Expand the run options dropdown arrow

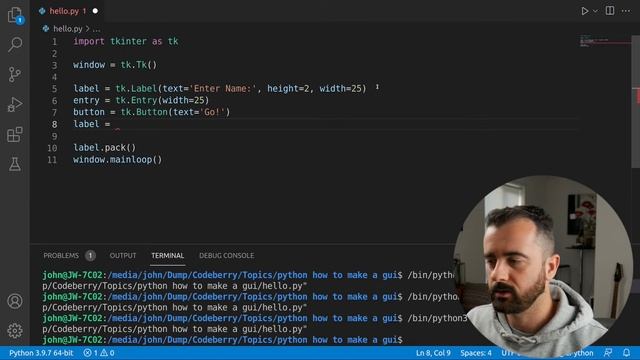595,11
